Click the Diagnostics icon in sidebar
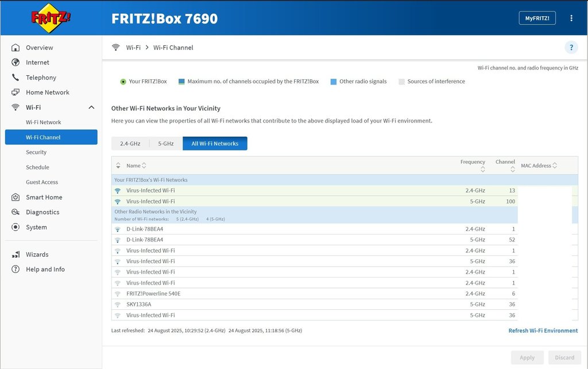 [x=16, y=212]
